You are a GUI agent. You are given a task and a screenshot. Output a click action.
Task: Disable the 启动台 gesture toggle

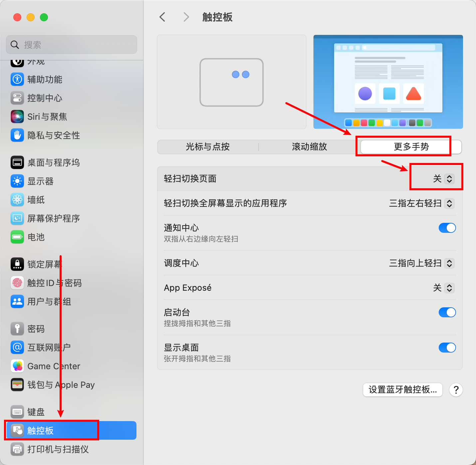point(447,312)
